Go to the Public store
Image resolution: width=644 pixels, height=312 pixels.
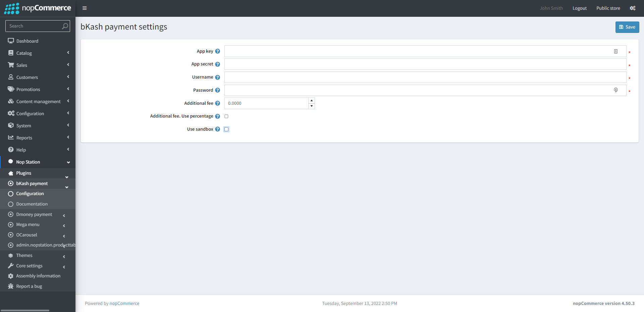tap(608, 8)
